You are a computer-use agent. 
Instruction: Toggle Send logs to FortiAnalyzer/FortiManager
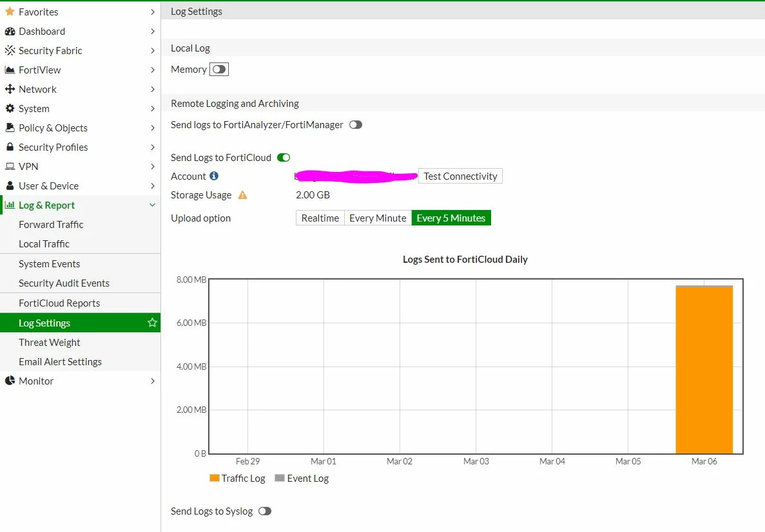(356, 125)
